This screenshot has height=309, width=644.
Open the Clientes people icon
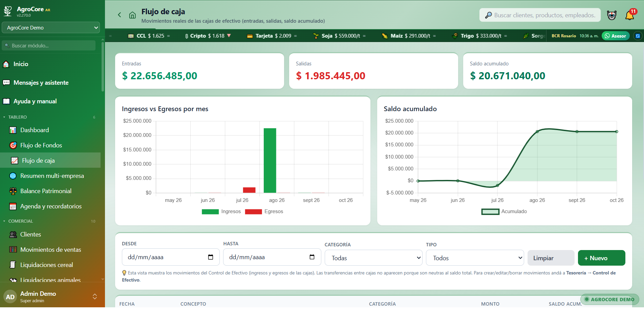pos(13,234)
